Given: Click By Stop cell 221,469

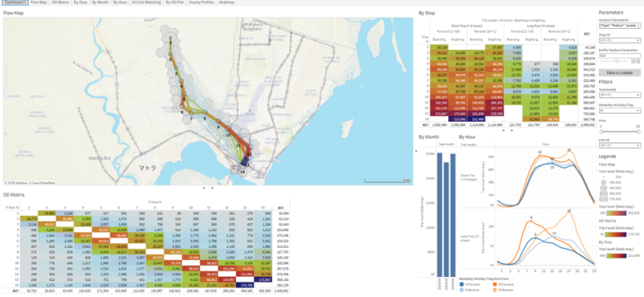Looking at the screenshot, I should coord(476,118).
